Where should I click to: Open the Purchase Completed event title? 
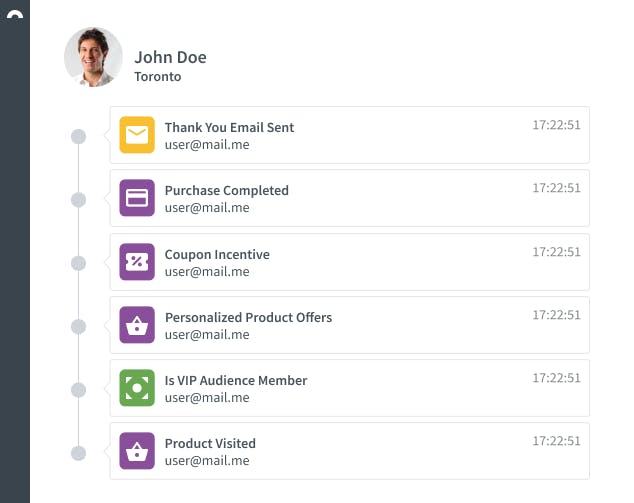click(226, 190)
